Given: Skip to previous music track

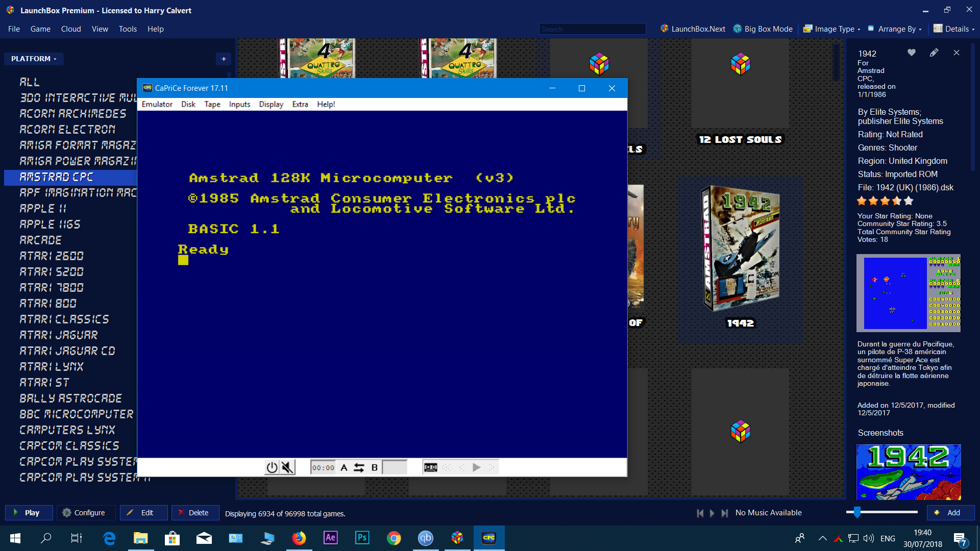Looking at the screenshot, I should [700, 513].
